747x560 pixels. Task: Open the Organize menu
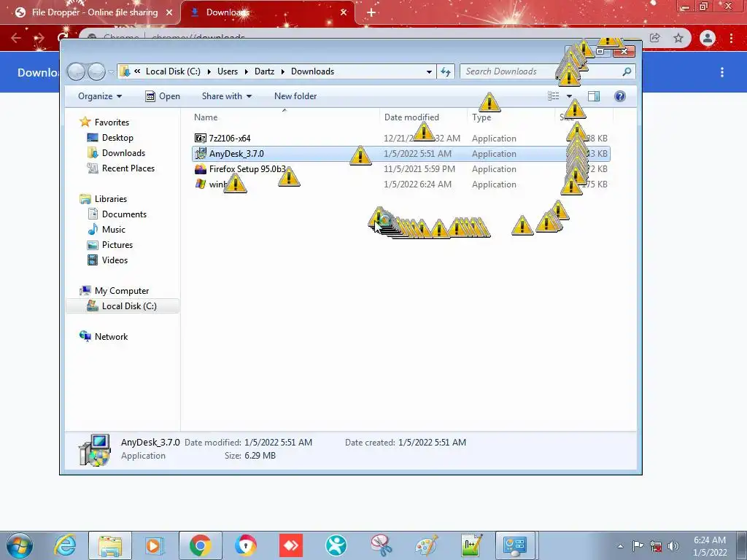[x=99, y=96]
